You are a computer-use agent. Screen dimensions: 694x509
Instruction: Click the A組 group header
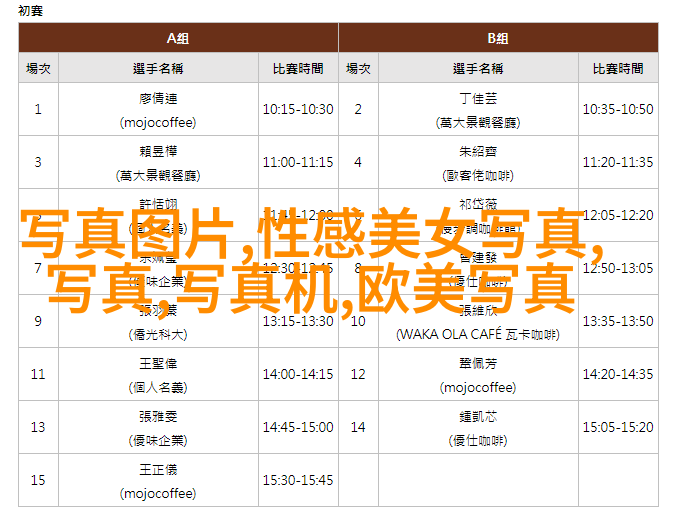178,38
